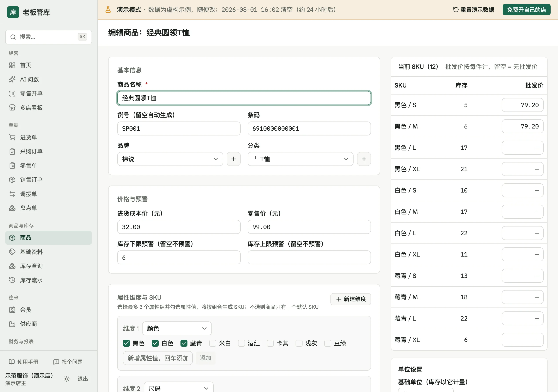Toggle the sun theme icon

point(67,379)
